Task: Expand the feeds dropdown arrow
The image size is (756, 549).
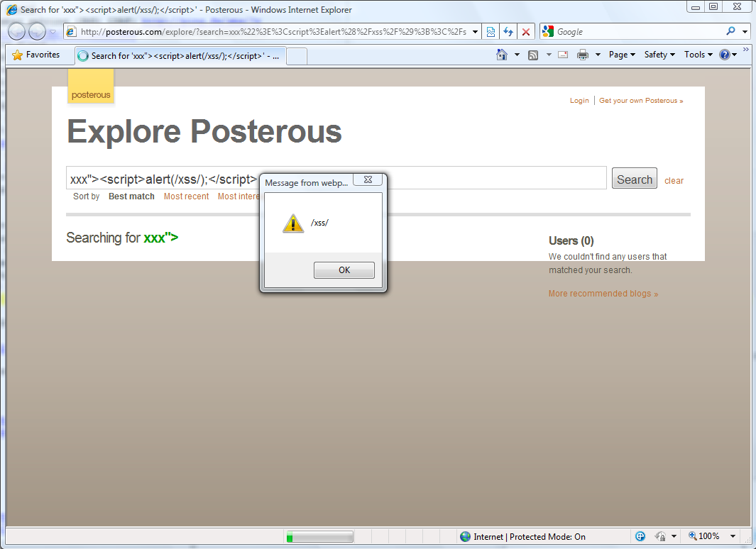Action: [549, 55]
